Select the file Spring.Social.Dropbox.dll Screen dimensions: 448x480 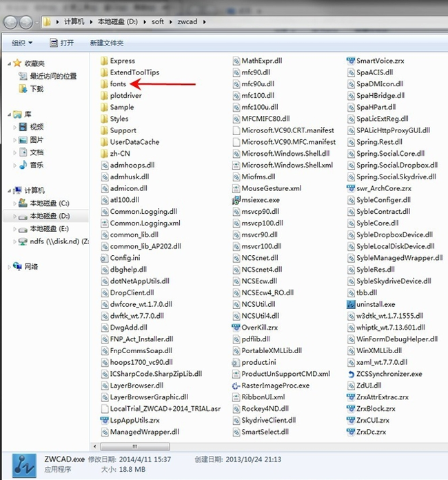[392, 165]
